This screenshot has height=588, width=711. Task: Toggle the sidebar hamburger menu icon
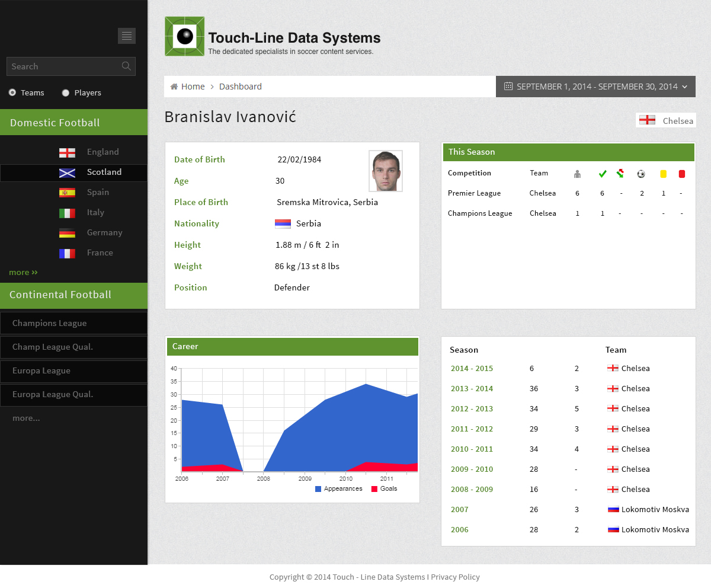click(x=127, y=36)
